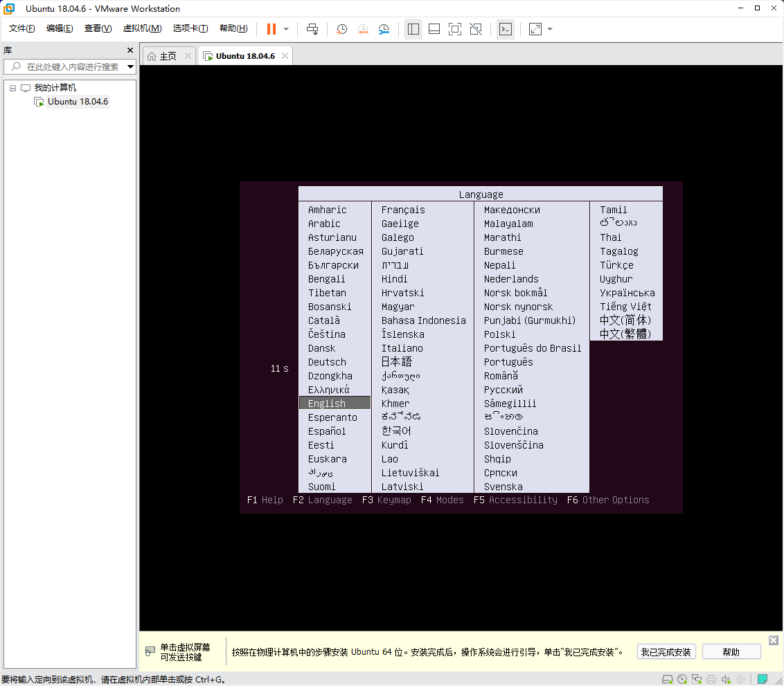Select 中文(简体) in the language list
Image resolution: width=784 pixels, height=686 pixels.
pos(625,321)
